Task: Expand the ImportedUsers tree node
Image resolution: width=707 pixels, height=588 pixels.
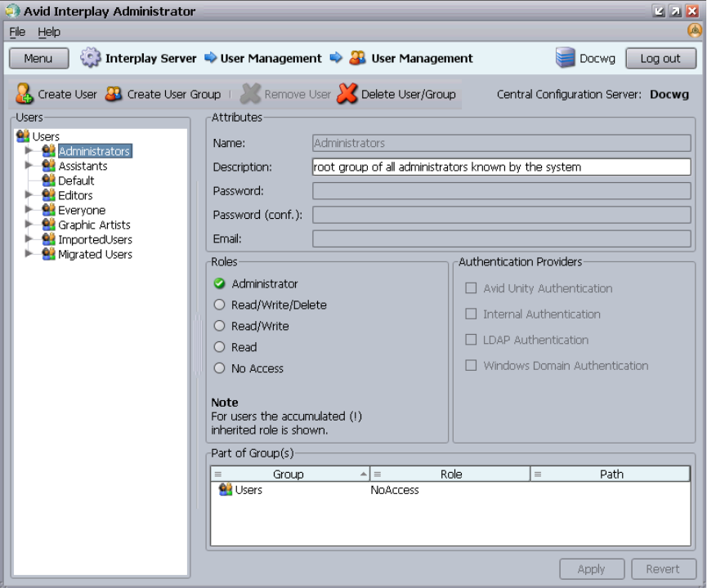Action: [x=29, y=239]
